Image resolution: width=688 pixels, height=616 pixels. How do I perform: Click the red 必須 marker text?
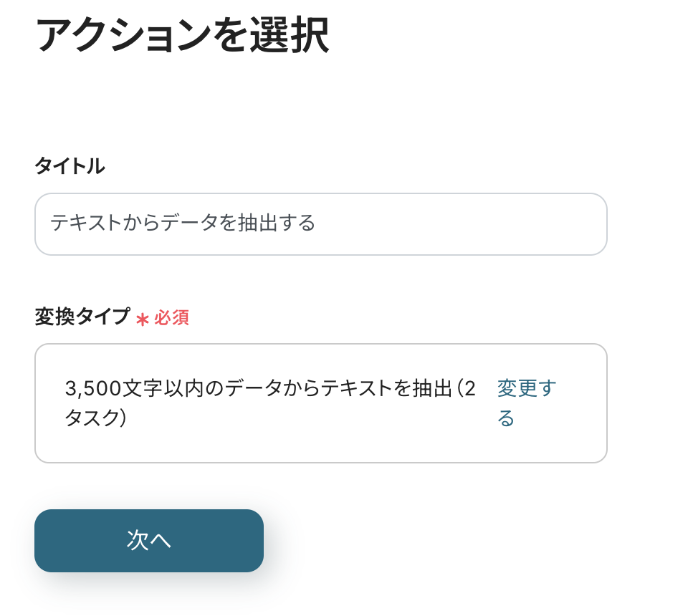click(171, 318)
